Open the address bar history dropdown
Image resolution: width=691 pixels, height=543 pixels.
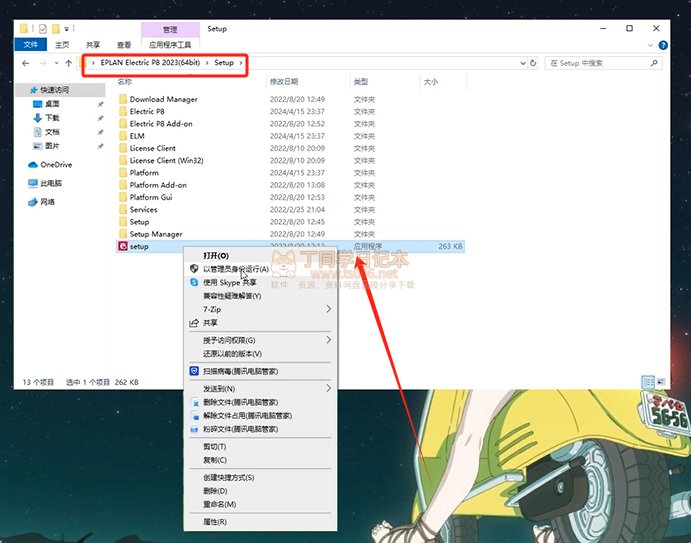(523, 63)
